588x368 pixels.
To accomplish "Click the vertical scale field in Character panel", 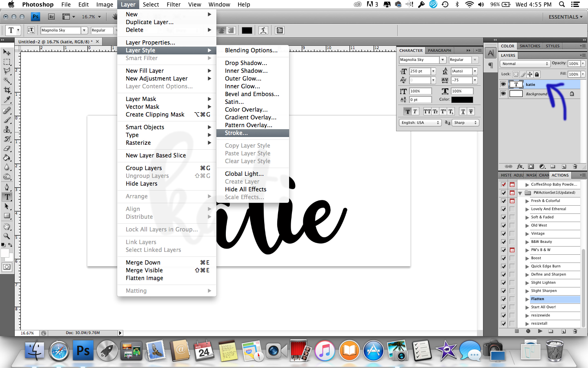I will [421, 91].
